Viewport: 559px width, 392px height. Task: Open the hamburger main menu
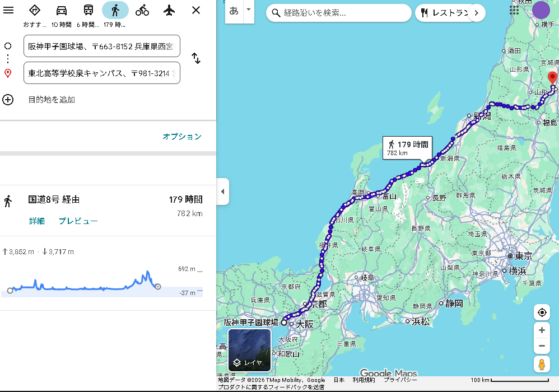point(8,10)
